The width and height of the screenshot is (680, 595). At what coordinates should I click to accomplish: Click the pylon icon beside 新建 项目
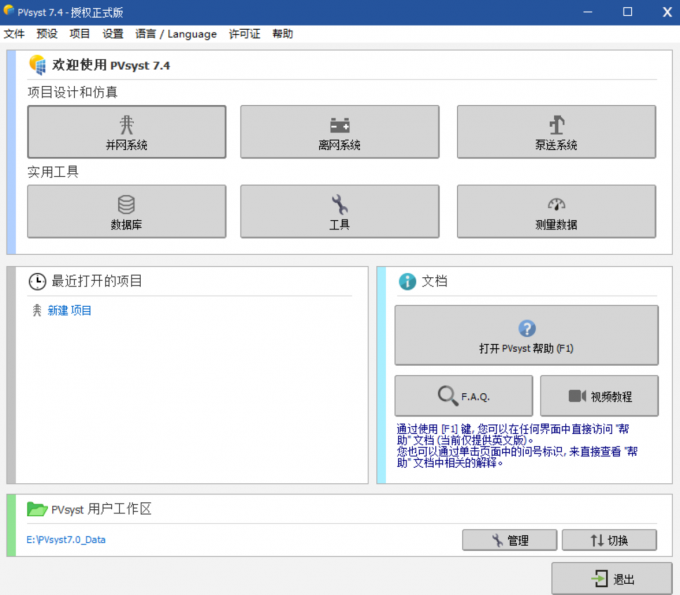(37, 311)
